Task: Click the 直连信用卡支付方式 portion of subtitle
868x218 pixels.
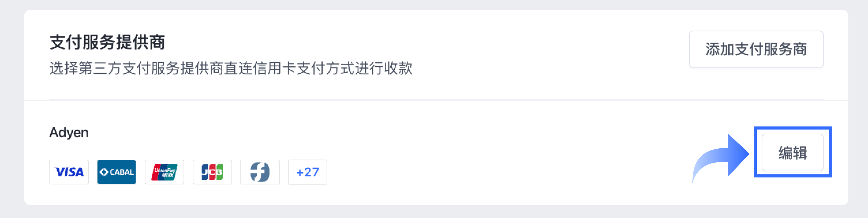Action: click(x=289, y=68)
